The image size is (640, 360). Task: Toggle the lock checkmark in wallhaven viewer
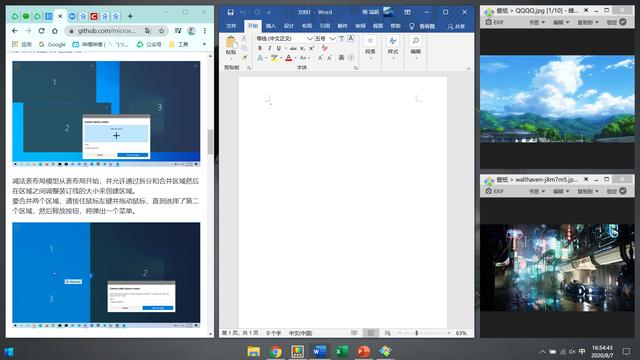pyautogui.click(x=623, y=191)
